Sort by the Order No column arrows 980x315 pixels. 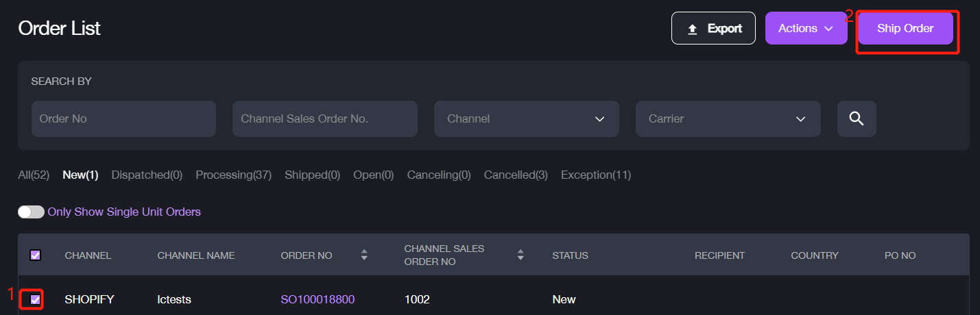click(364, 255)
